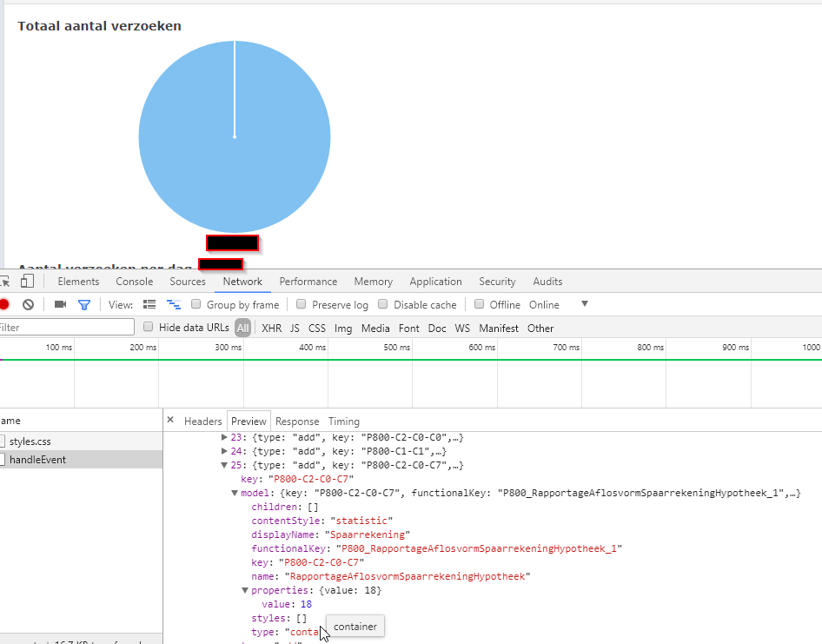Screen dimensions: 822x644
Task: Filter requests by Manifest
Action: click(499, 328)
